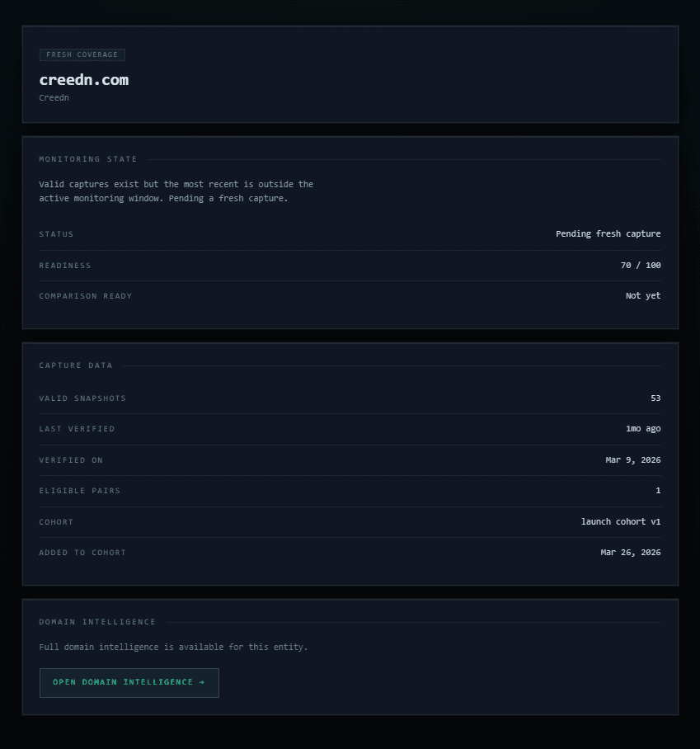Click the Pending fresh capture status value
Screen dimensions: 700x749
click(x=608, y=233)
